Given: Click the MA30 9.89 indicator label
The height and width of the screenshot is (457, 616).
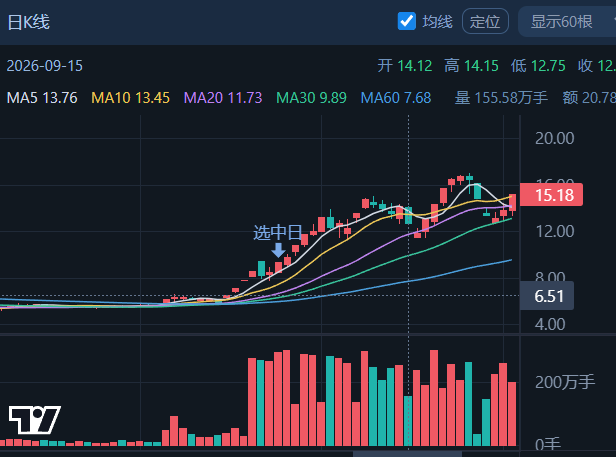Looking at the screenshot, I should [x=312, y=98].
